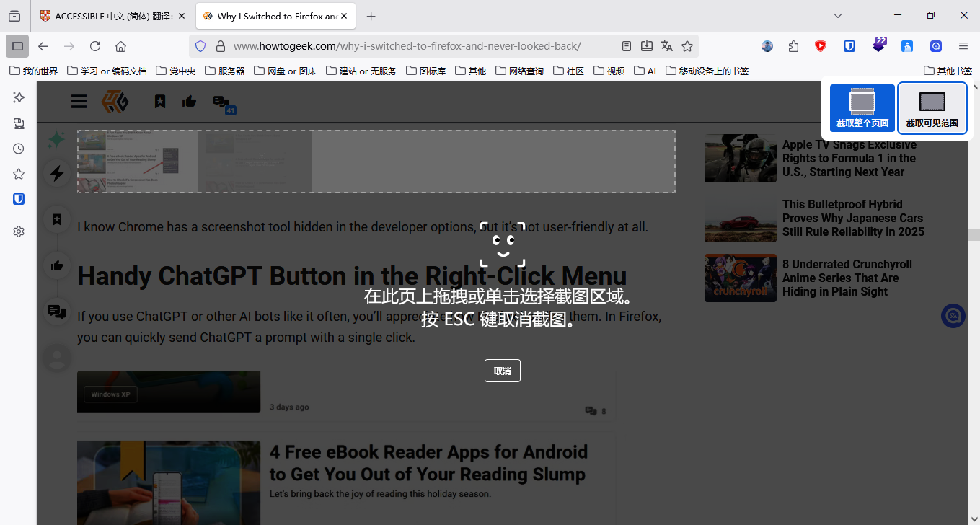
Task: Bookmark this page with the star icon
Action: pos(687,46)
